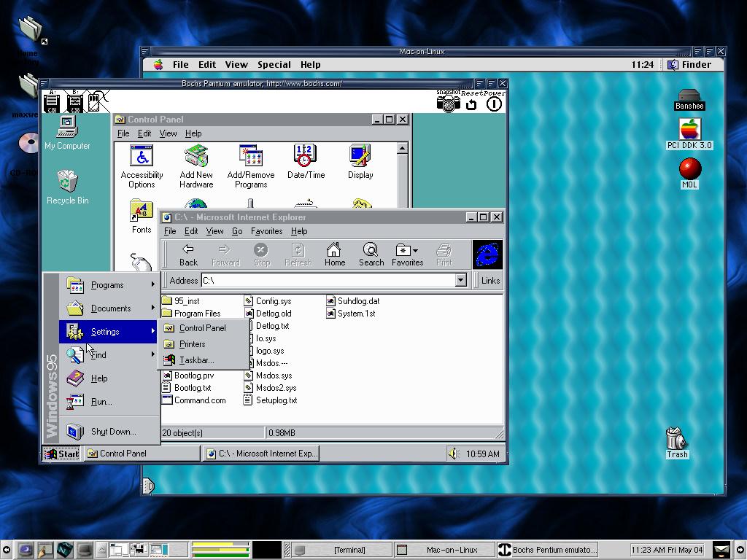This screenshot has width=747, height=560.
Task: Click Control Panel scrollbar up arrow
Action: pyautogui.click(x=402, y=149)
